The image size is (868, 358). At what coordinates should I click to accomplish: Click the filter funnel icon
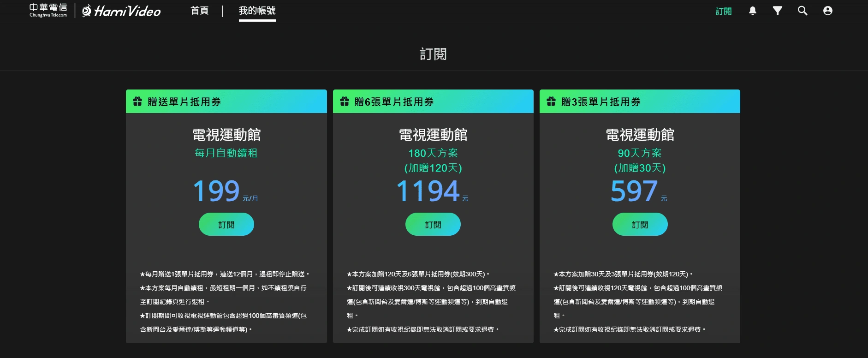(x=777, y=11)
